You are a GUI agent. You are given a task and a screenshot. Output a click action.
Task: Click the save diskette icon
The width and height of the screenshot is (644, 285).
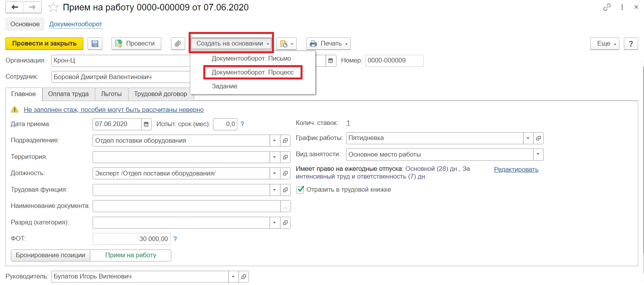pyautogui.click(x=95, y=44)
